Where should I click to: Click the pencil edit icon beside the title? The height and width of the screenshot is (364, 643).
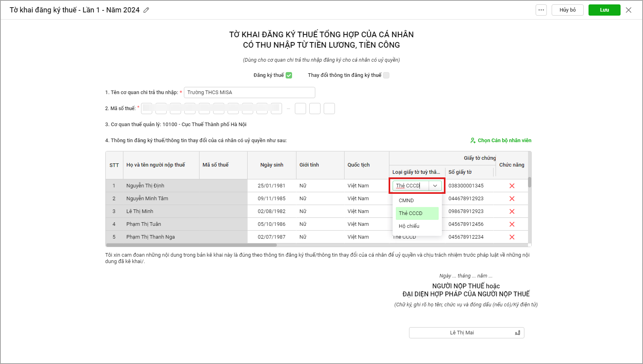(146, 10)
